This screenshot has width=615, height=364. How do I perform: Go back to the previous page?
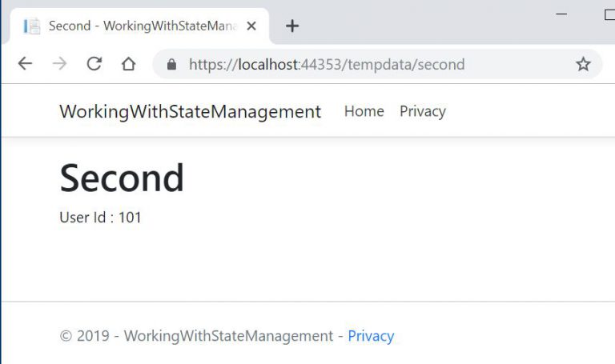pos(25,64)
